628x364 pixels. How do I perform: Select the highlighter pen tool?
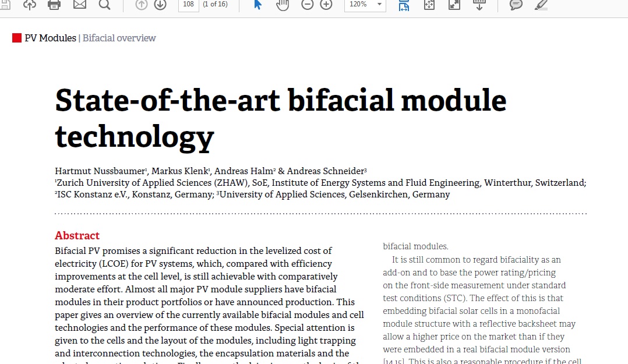coord(541,5)
